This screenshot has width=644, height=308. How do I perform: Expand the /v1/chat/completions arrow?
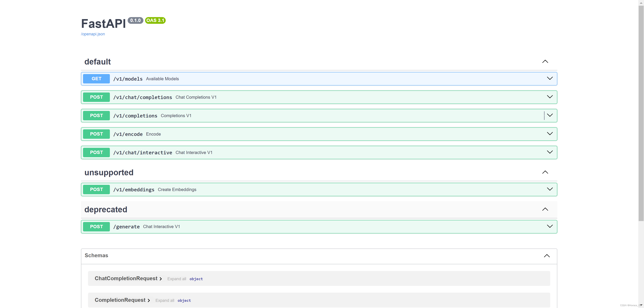click(550, 97)
